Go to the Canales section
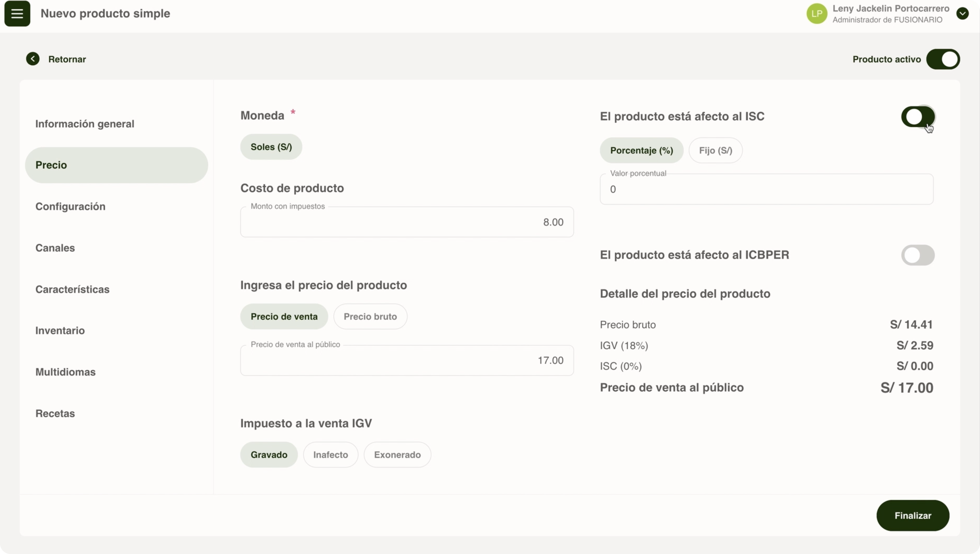980x554 pixels. tap(55, 248)
